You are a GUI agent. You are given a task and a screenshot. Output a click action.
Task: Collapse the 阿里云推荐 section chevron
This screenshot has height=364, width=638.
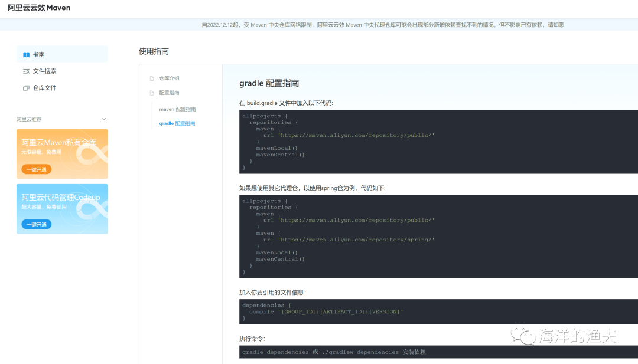(x=103, y=119)
